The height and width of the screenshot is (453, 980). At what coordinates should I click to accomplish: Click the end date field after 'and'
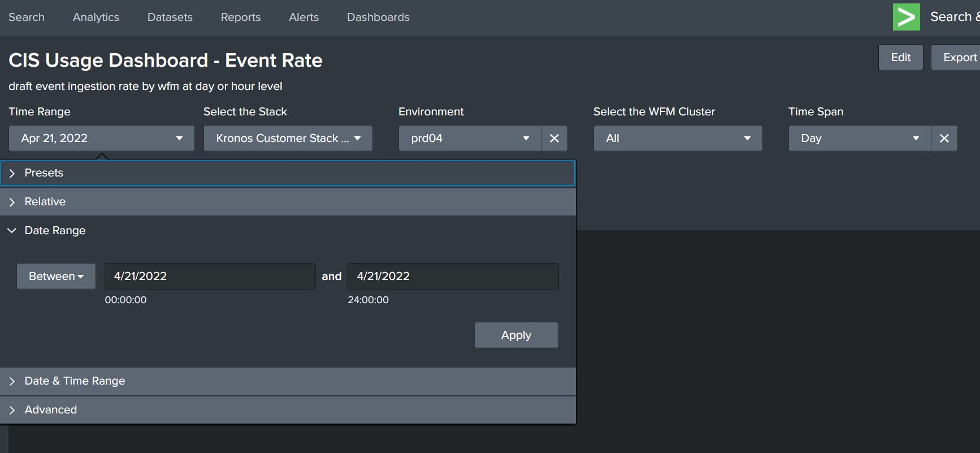(x=453, y=277)
